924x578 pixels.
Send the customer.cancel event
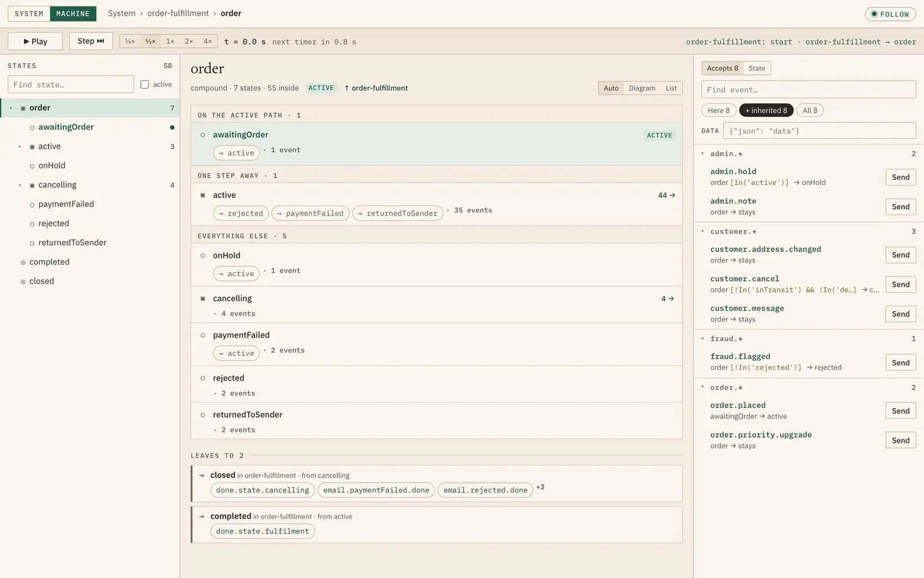(x=900, y=284)
